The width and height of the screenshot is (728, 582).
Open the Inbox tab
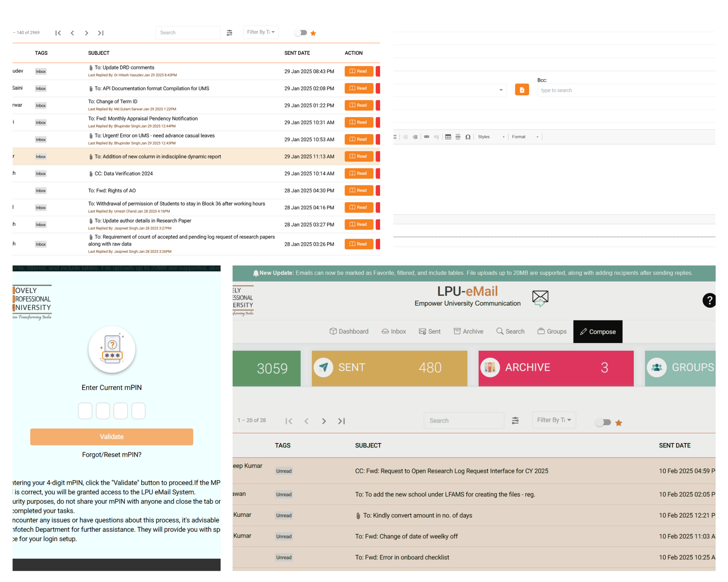click(x=393, y=331)
